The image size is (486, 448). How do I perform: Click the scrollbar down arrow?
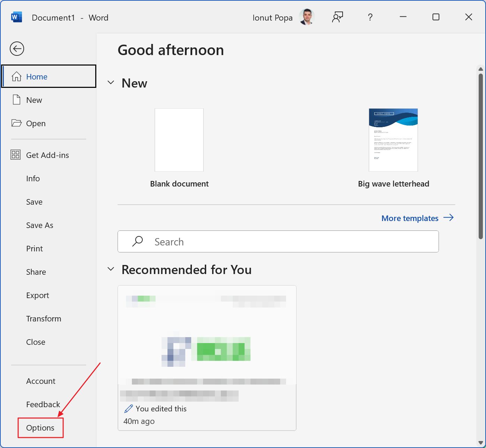pyautogui.click(x=480, y=443)
